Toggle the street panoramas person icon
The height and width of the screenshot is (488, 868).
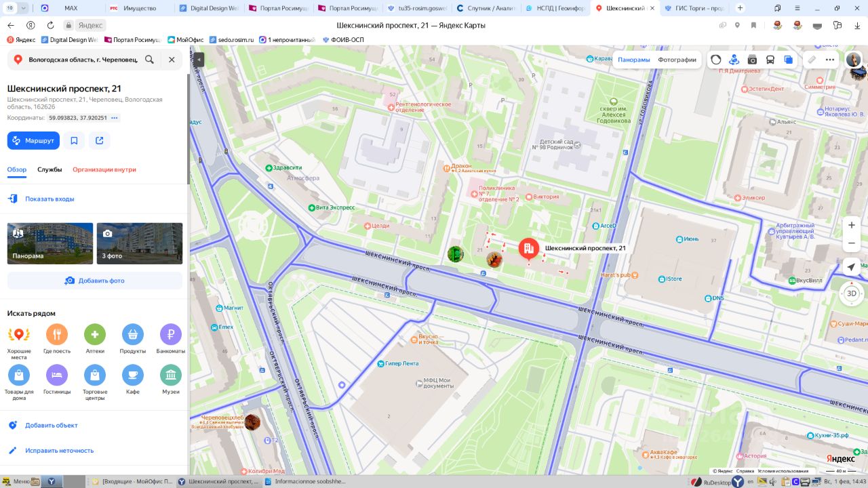click(x=734, y=60)
